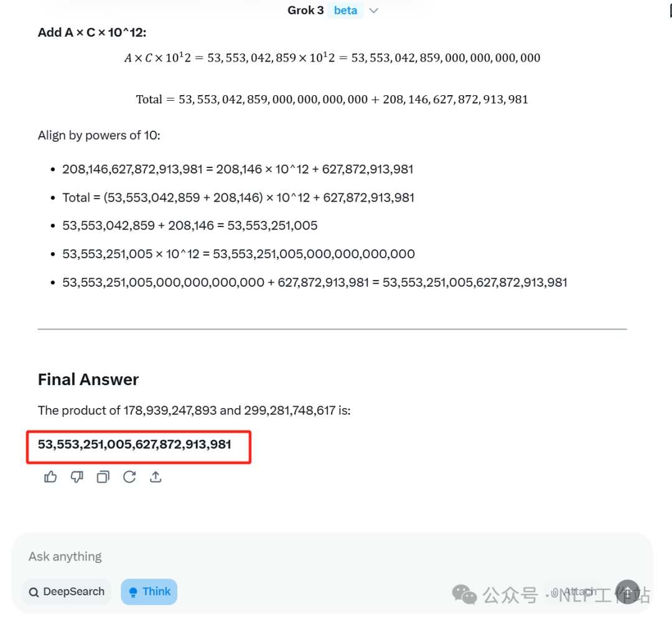This screenshot has width=672, height=622.
Task: Regenerate the Grok response
Action: (x=129, y=477)
